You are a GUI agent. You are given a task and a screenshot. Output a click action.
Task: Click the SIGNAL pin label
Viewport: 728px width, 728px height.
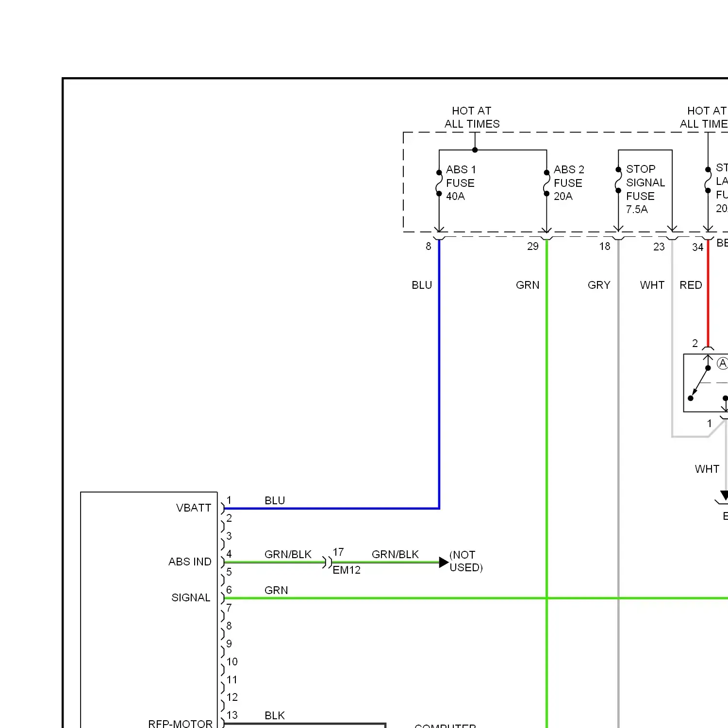[x=191, y=598]
